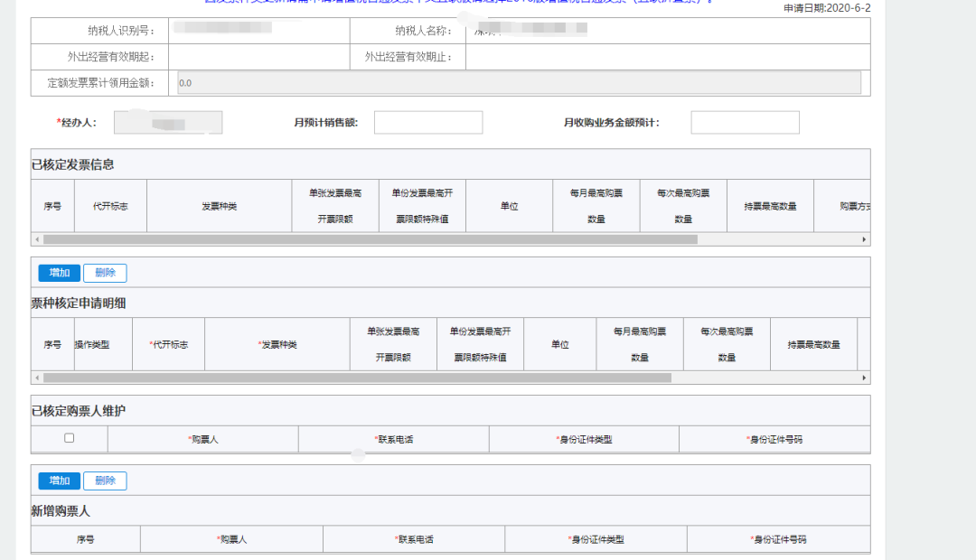Click 序号 header in 票种核定申请明细 table

point(52,344)
